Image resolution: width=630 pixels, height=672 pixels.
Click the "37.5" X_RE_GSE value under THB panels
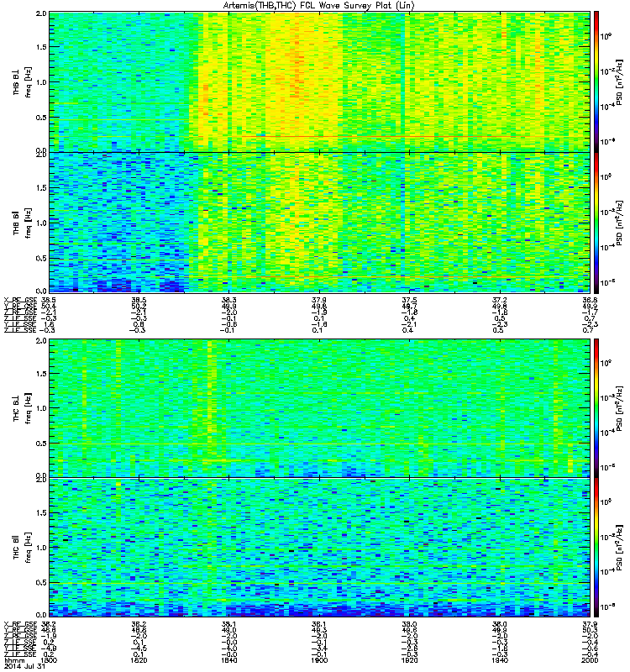click(409, 300)
